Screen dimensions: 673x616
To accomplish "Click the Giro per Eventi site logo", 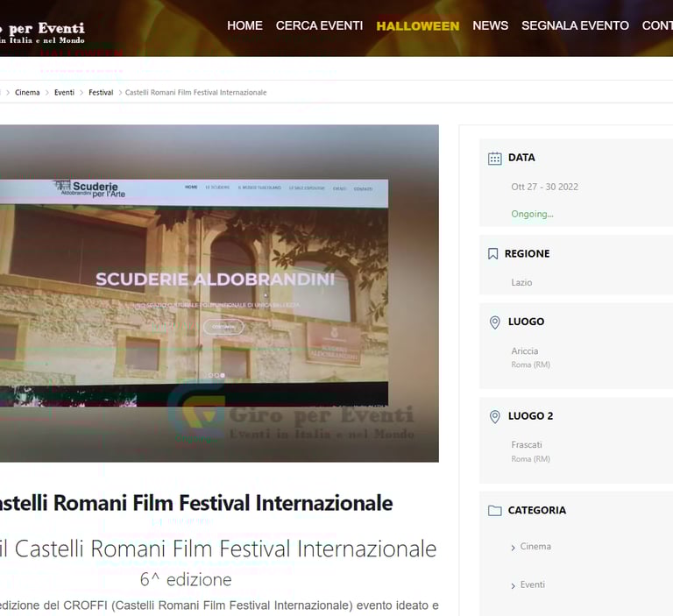I will coord(42,32).
